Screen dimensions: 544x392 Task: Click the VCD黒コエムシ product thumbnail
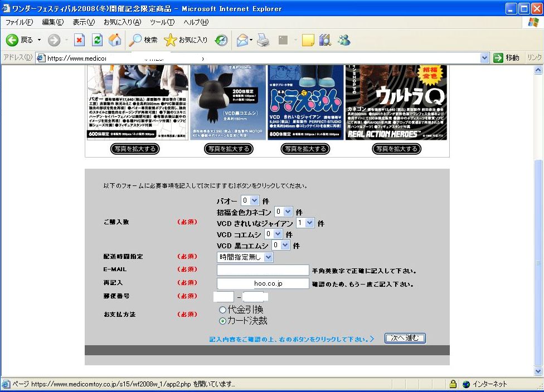click(227, 102)
